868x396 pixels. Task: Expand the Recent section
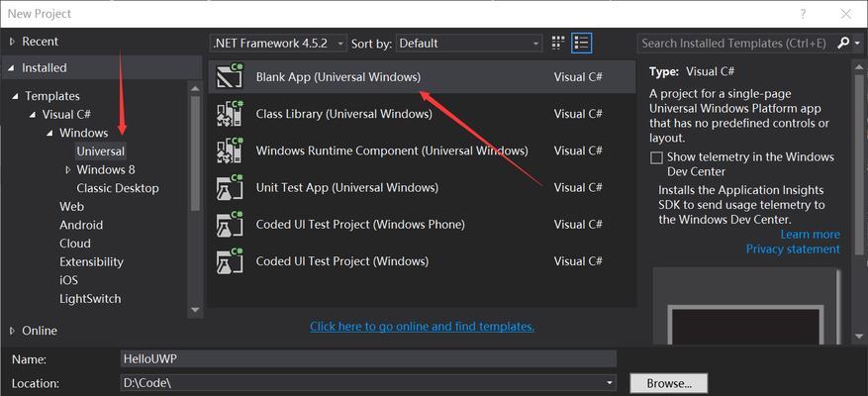tap(13, 42)
